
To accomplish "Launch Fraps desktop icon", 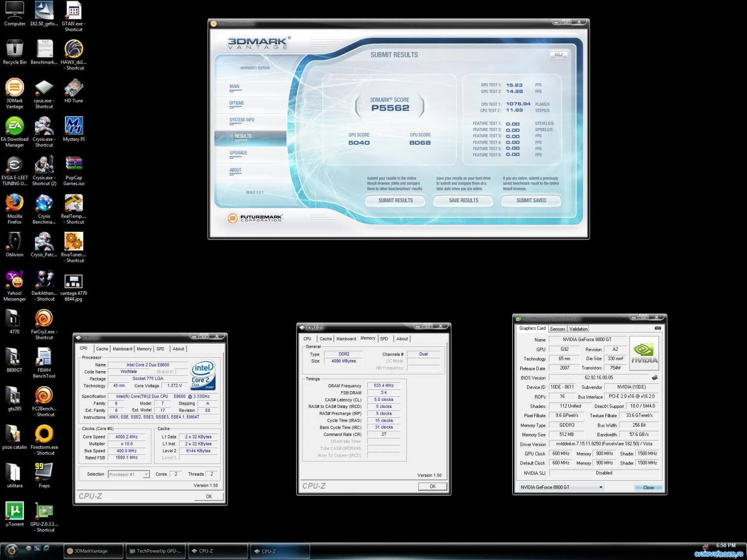I will pos(44,475).
